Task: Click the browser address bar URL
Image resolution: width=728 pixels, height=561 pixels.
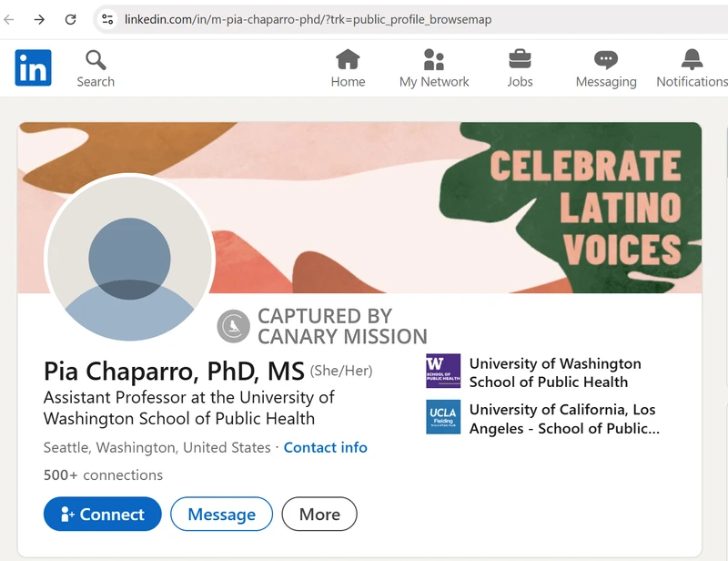Action: tap(308, 19)
